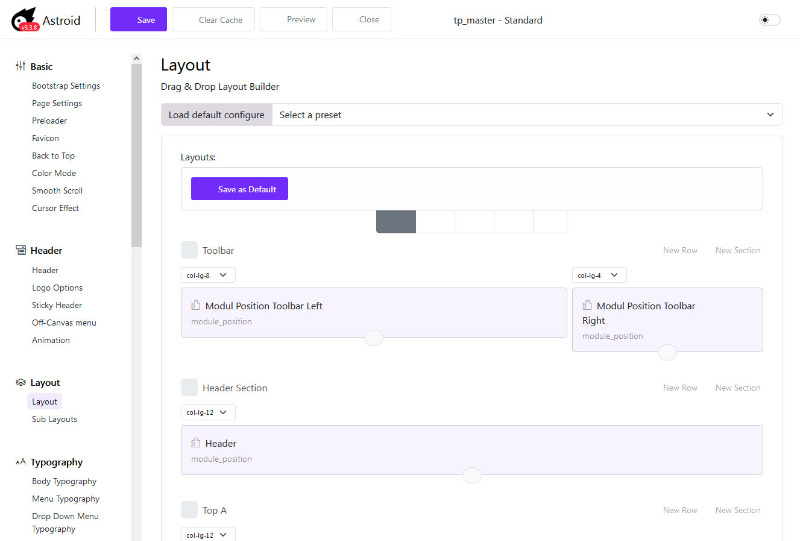This screenshot has width=800, height=541.
Task: Click the Toolbar section square handle
Action: [189, 250]
